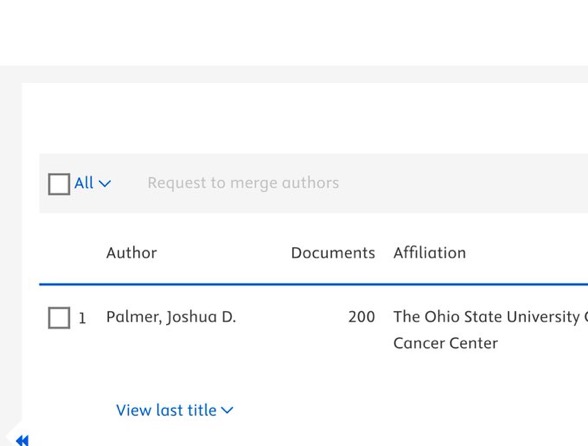Click the double-arrow collapse sidebar icon
This screenshot has width=588, height=446.
22,440
